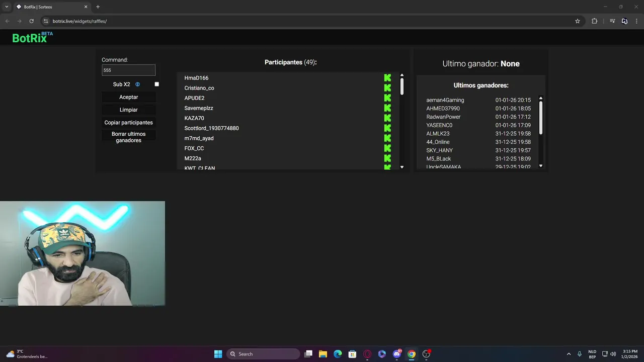644x362 pixels.
Task: Select participant HmaD166
Action: [x=196, y=78]
